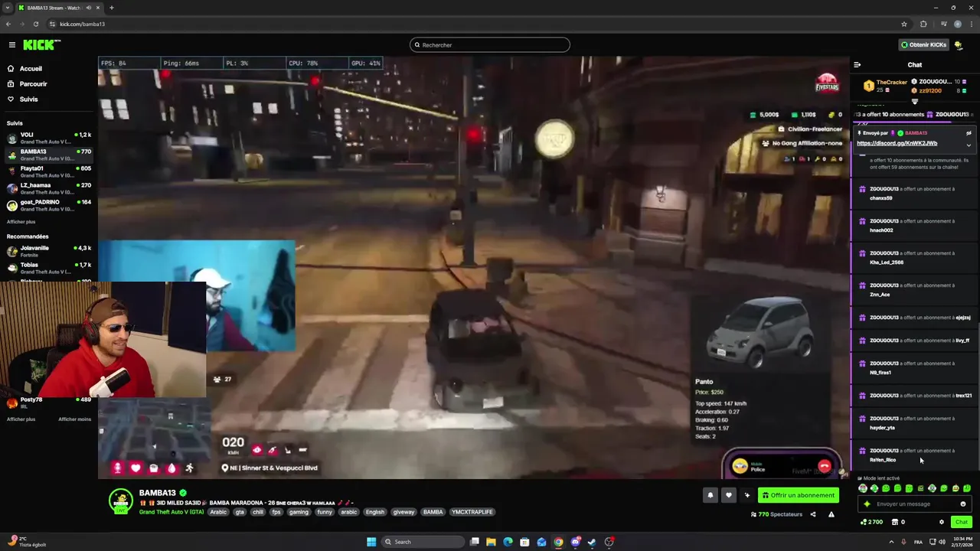The width and height of the screenshot is (980, 551).
Task: Open chat settings gear icon
Action: tap(942, 522)
